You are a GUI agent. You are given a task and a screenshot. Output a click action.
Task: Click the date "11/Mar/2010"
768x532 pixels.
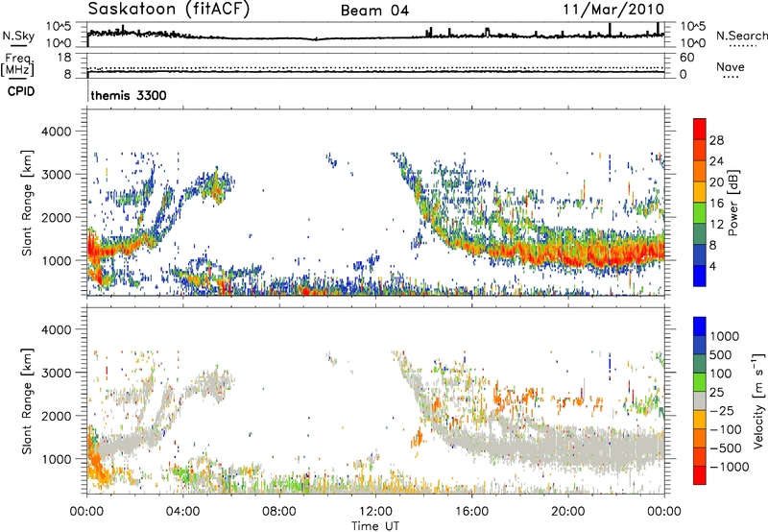click(613, 10)
